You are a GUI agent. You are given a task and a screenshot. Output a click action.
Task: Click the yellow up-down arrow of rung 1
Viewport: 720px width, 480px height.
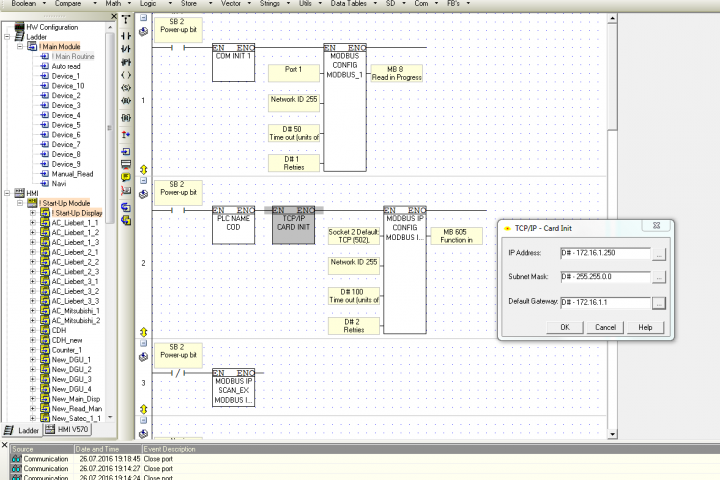143,169
